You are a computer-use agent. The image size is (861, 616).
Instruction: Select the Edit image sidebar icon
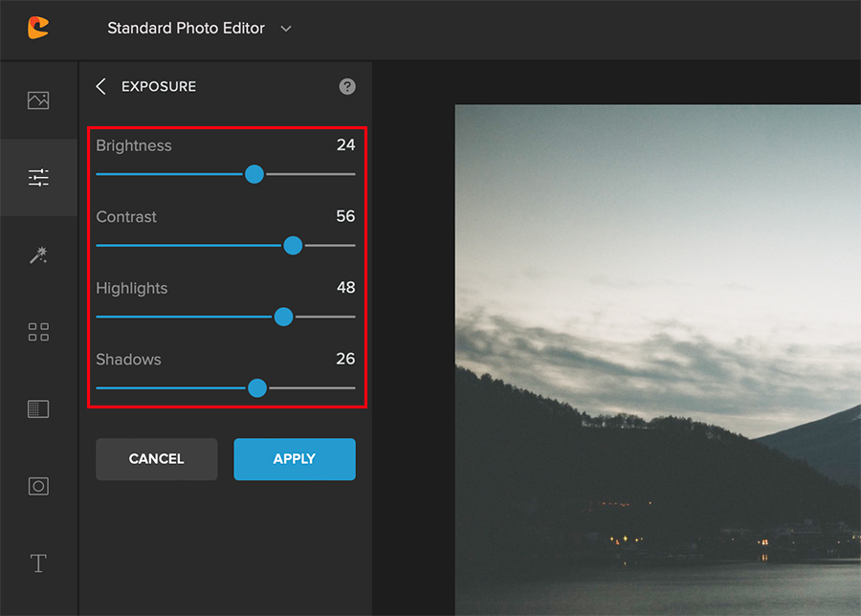pos(38,99)
